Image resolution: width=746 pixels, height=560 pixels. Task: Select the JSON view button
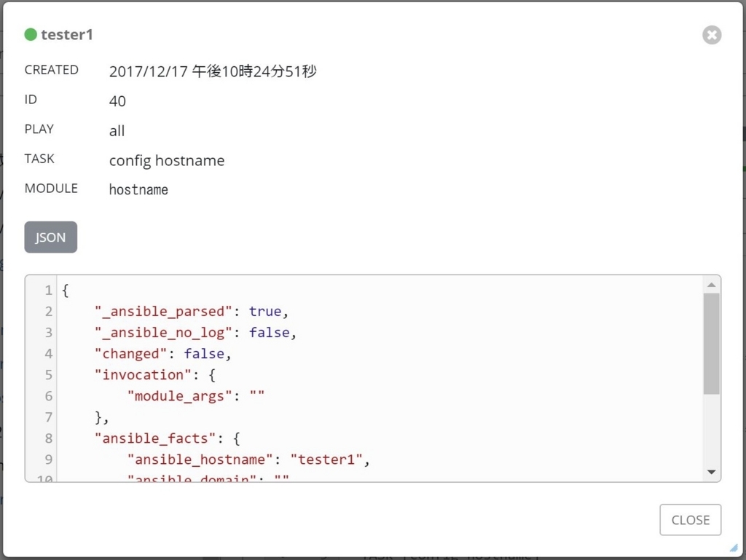pyautogui.click(x=51, y=237)
